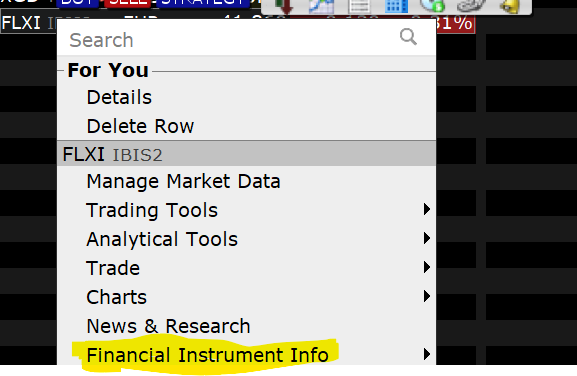Viewport: 577px width, 376px height.
Task: Click the blue grid icon in the toolbar
Action: coord(396,6)
